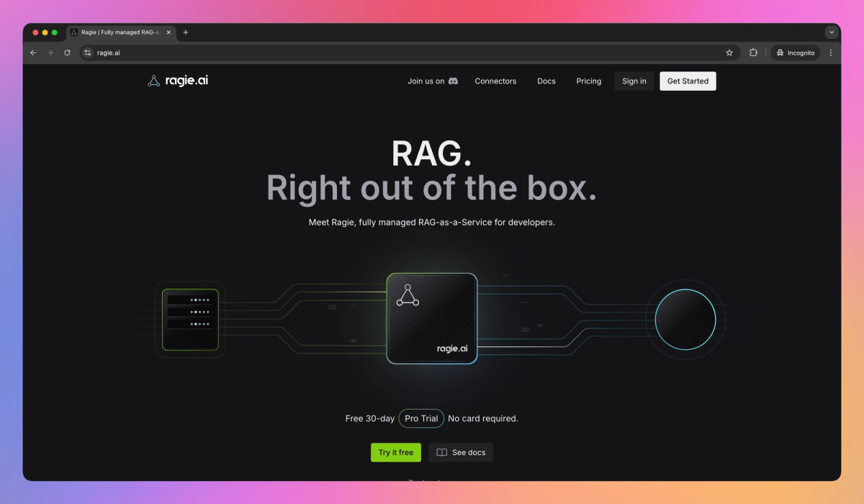Click the ragie.ai logo in the navbar
Viewport: 864px width, 504px height.
[x=177, y=81]
